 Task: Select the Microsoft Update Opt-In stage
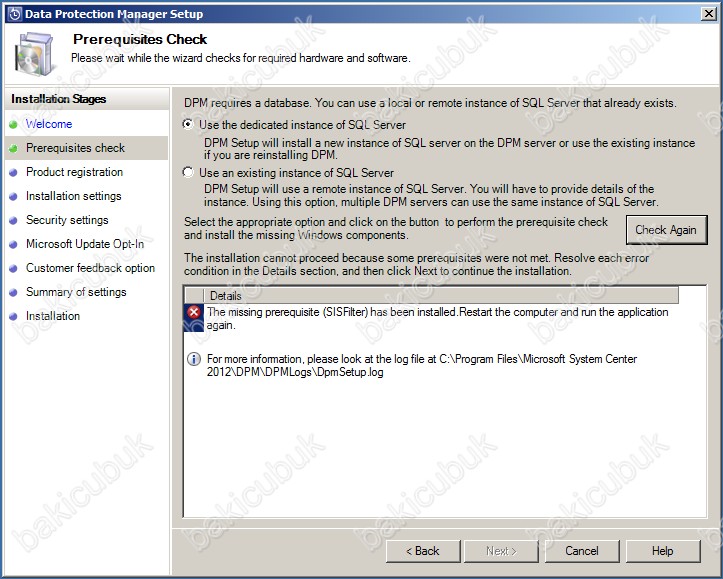(x=85, y=244)
